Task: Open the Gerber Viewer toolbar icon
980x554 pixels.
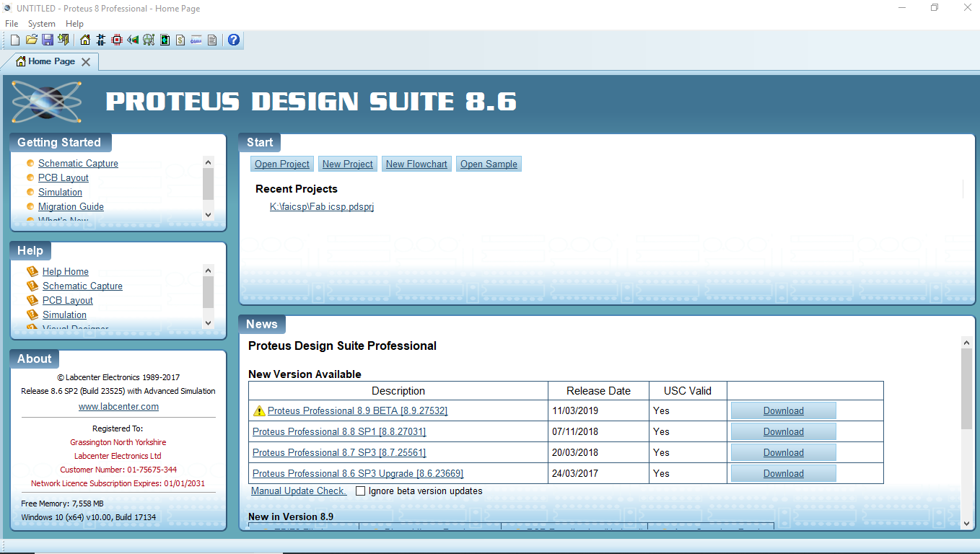Action: 149,40
